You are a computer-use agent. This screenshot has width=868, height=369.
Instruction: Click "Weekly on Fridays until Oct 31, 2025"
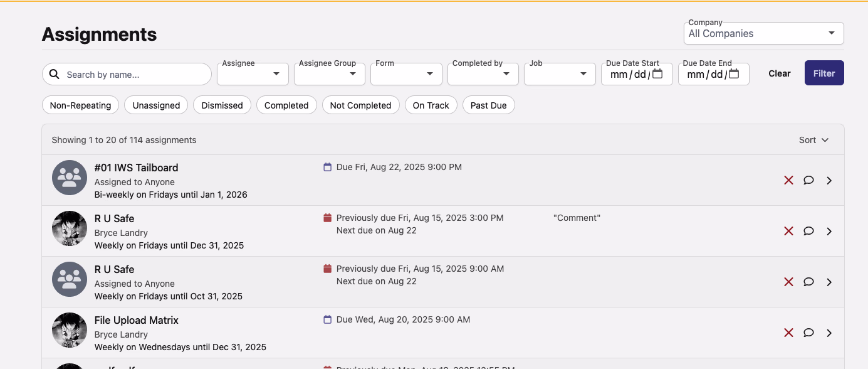(x=169, y=296)
